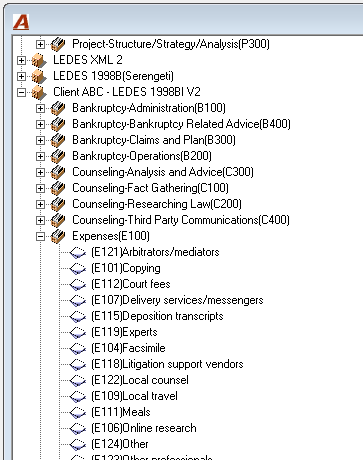Screen dimensions: 363x460
Task: Select (E106)Online research
Action: click(x=144, y=428)
